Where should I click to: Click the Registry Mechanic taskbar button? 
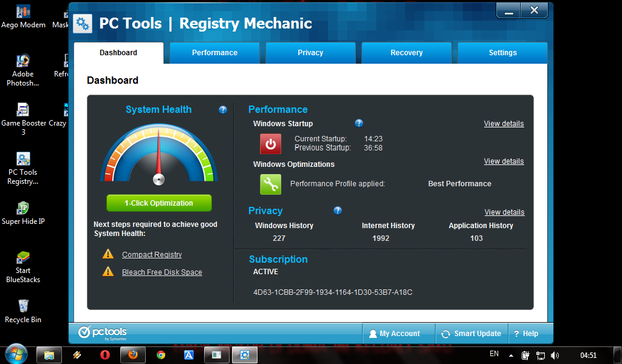[245, 355]
